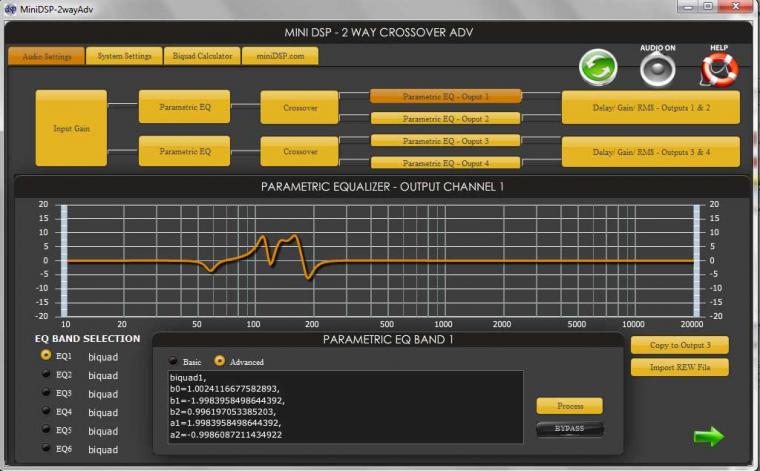Screen dimensions: 760x471
Task: Click the green synchronize refresh icon
Action: pyautogui.click(x=598, y=68)
